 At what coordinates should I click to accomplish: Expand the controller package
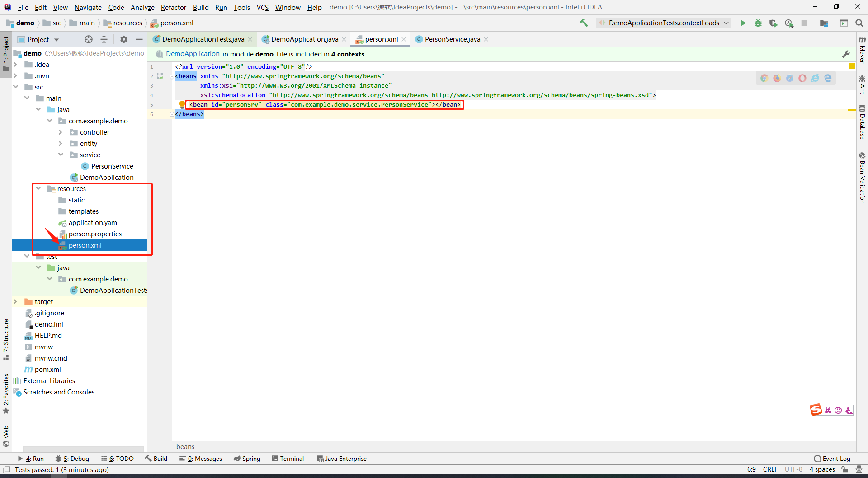click(x=61, y=132)
